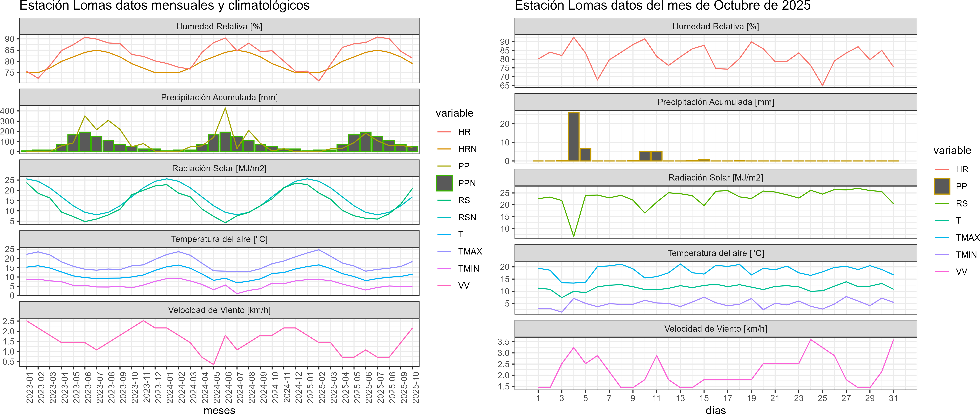
Task: Click the VV legend entry in right legend
Action: (961, 272)
